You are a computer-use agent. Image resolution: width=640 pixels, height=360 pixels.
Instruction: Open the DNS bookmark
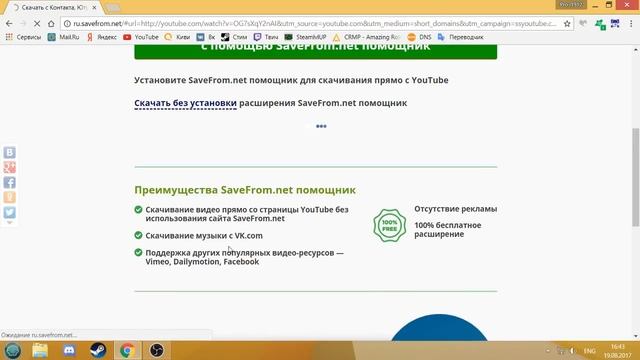419,37
